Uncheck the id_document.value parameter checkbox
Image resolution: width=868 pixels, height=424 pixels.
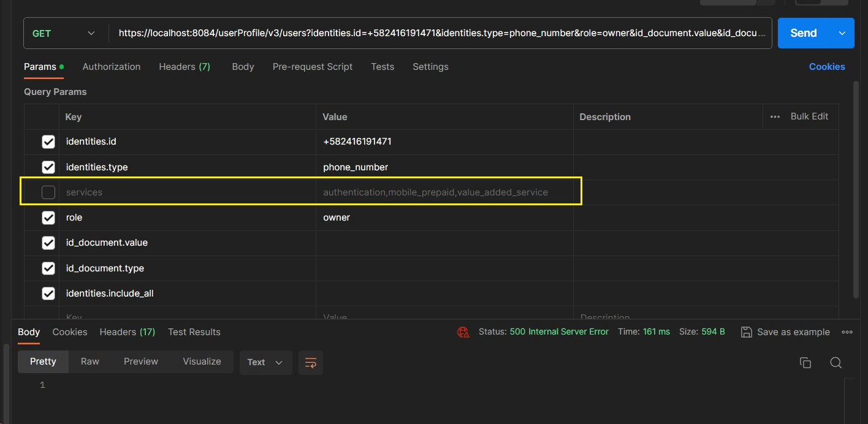pyautogui.click(x=48, y=243)
